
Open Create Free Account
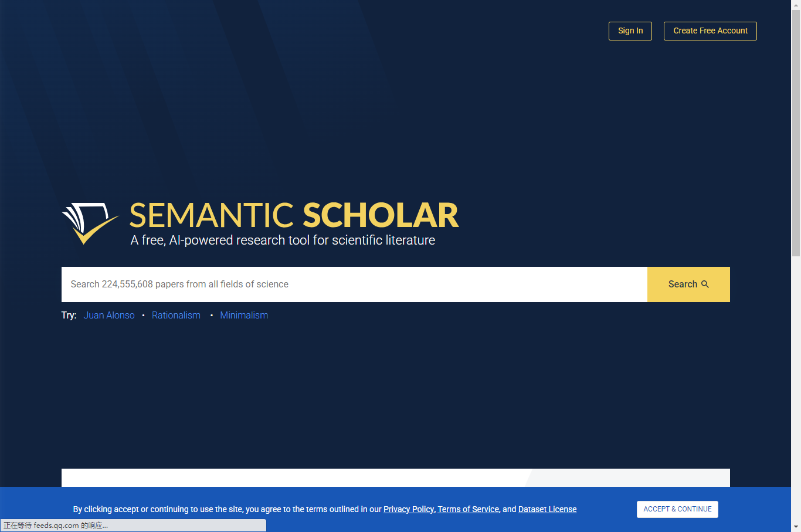pyautogui.click(x=710, y=31)
